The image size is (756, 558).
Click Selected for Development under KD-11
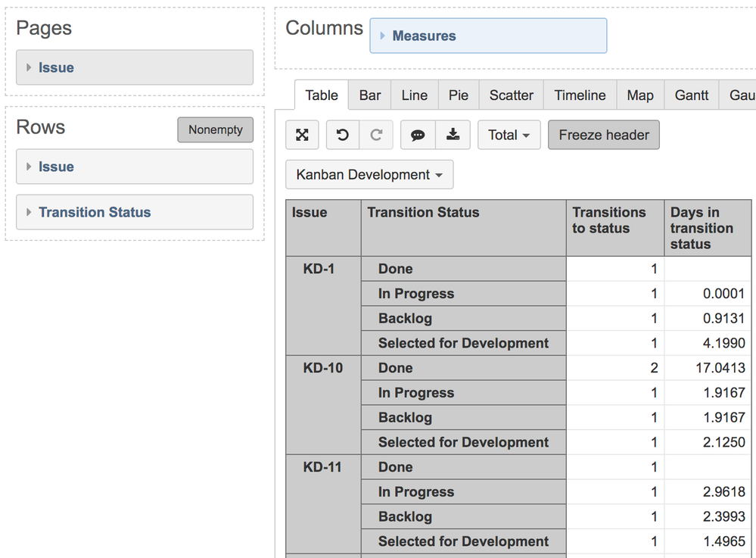pyautogui.click(x=463, y=541)
